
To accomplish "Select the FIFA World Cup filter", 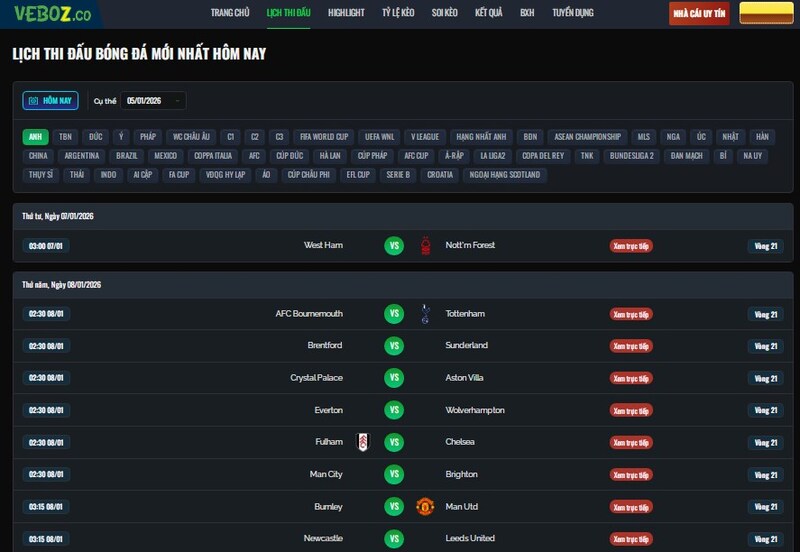I will pyautogui.click(x=324, y=137).
